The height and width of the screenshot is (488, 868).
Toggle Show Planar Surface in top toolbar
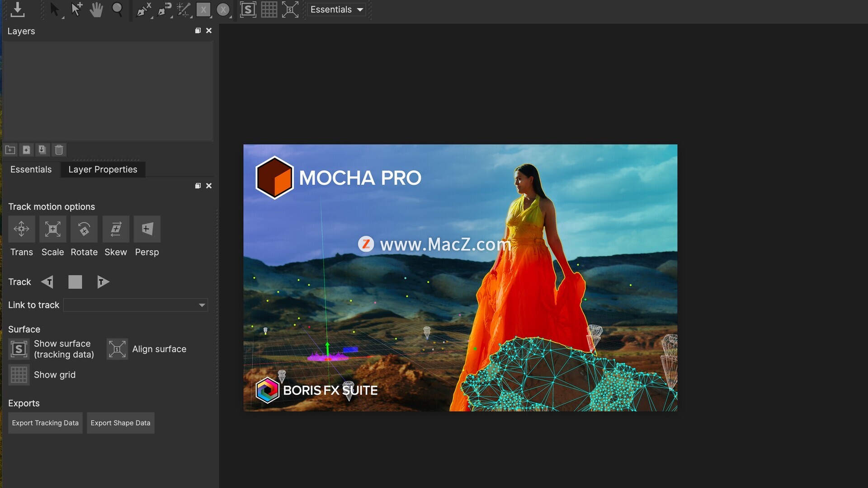pyautogui.click(x=248, y=9)
